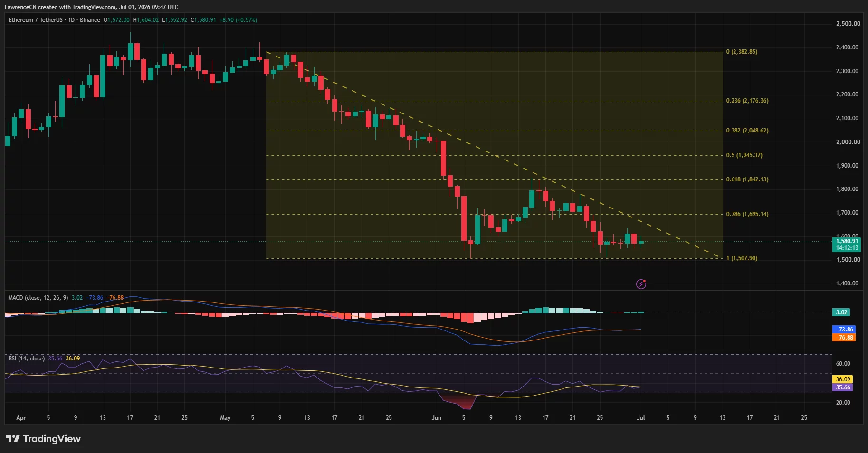Click the high value H1,604.02 in legend
This screenshot has height=453, width=868.
[146, 20]
